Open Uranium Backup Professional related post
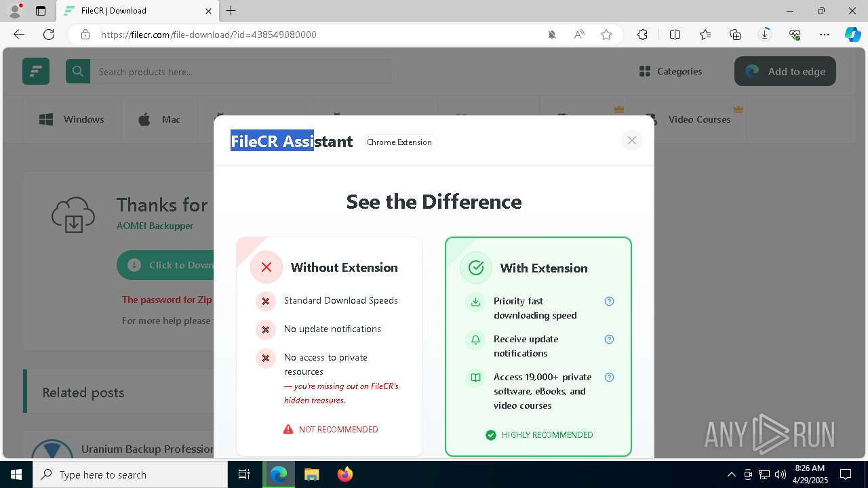 [147, 449]
